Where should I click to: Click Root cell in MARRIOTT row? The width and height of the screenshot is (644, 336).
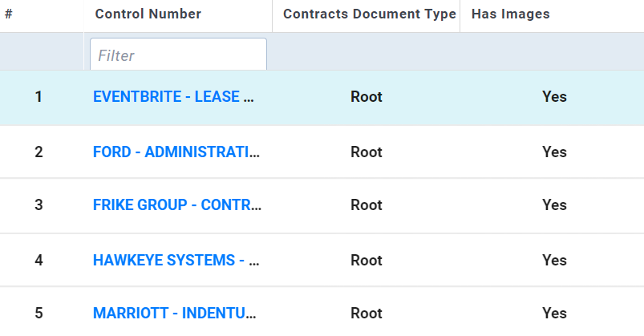(x=367, y=314)
